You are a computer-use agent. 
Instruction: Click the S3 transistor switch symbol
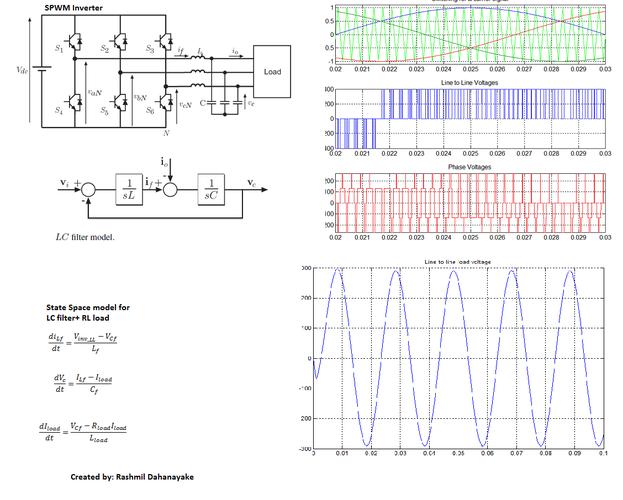pos(165,41)
